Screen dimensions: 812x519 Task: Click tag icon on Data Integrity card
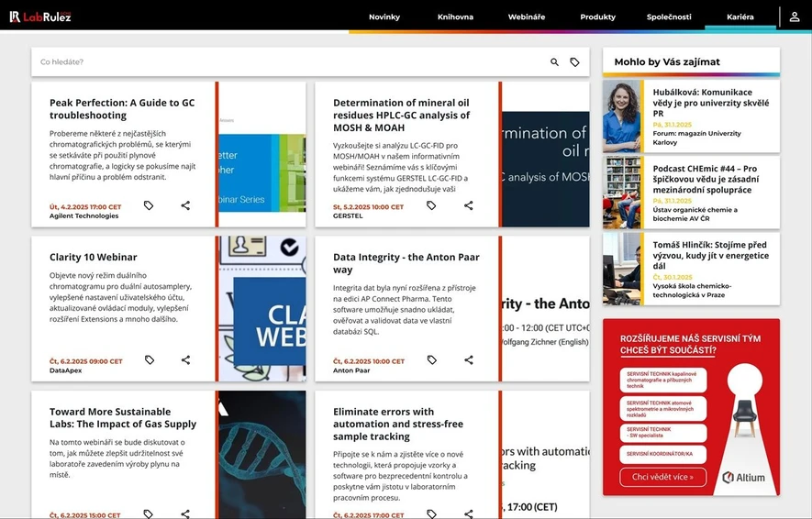pos(432,360)
